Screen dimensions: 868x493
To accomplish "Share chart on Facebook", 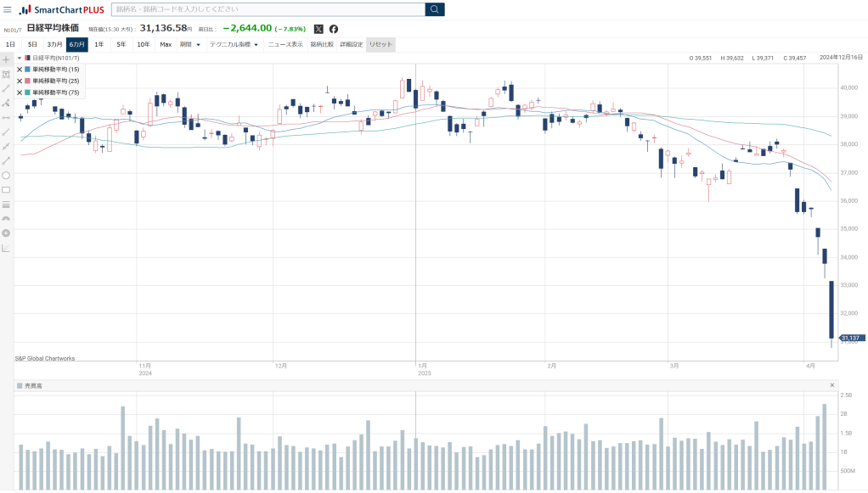I will coord(334,29).
